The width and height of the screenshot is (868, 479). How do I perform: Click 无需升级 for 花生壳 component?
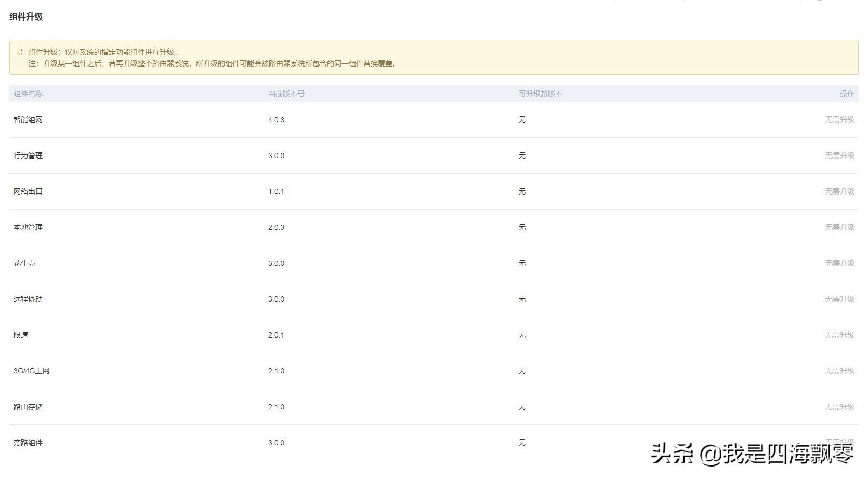pyautogui.click(x=839, y=263)
